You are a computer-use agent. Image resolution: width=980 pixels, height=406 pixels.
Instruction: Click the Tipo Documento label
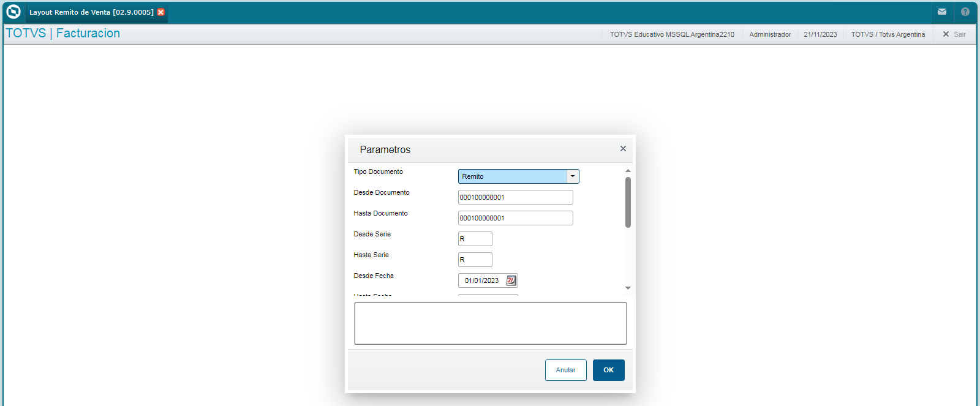379,171
